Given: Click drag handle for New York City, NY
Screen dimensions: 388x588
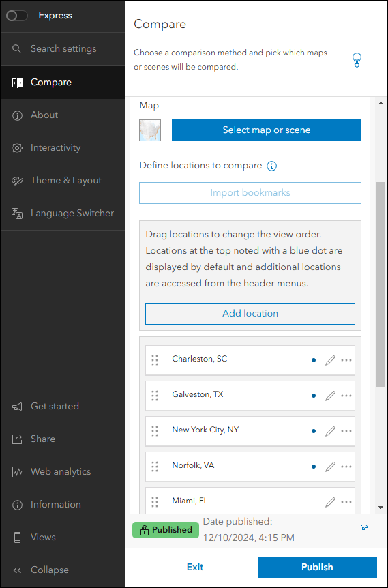Looking at the screenshot, I should 155,431.
